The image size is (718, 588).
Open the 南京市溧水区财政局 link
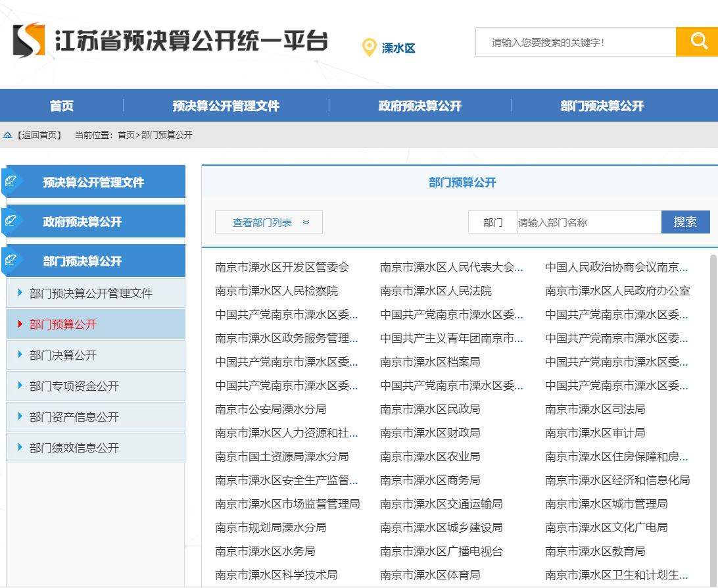click(x=430, y=433)
